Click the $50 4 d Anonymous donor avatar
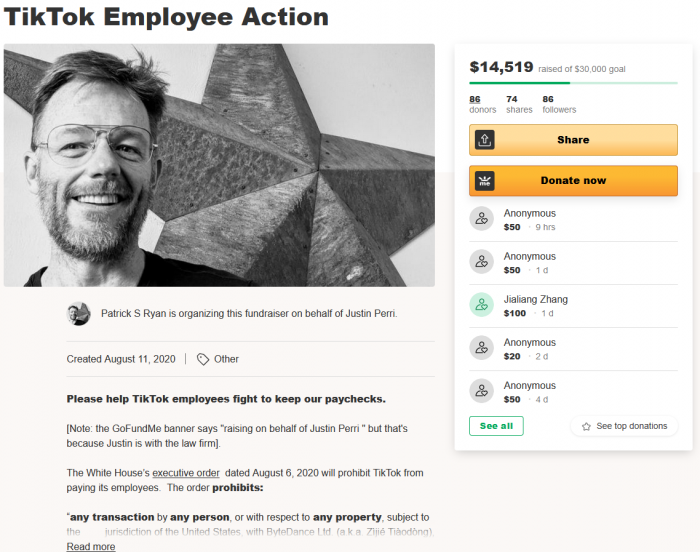700x552 pixels. pyautogui.click(x=482, y=391)
